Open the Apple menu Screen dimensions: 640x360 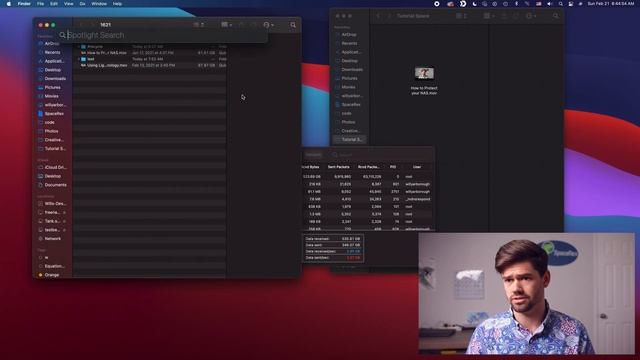click(9, 4)
